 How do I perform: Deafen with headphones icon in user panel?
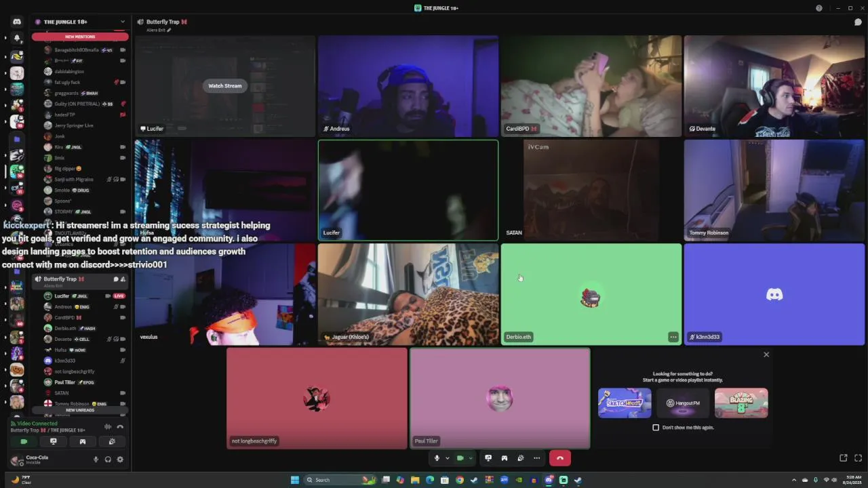(x=108, y=460)
